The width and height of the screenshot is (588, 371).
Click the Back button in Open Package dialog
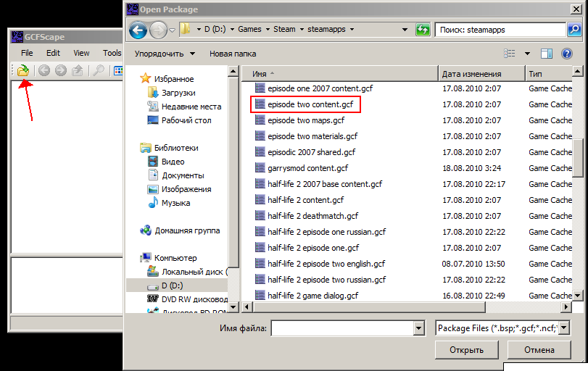tap(138, 30)
